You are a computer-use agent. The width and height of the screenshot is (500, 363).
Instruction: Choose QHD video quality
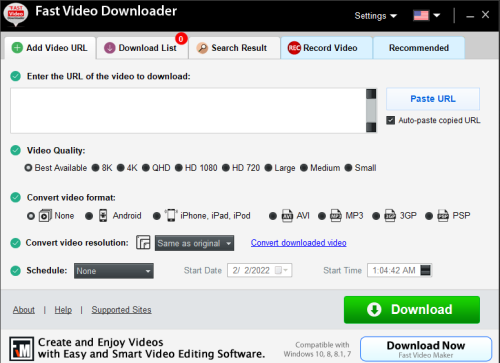tap(146, 168)
